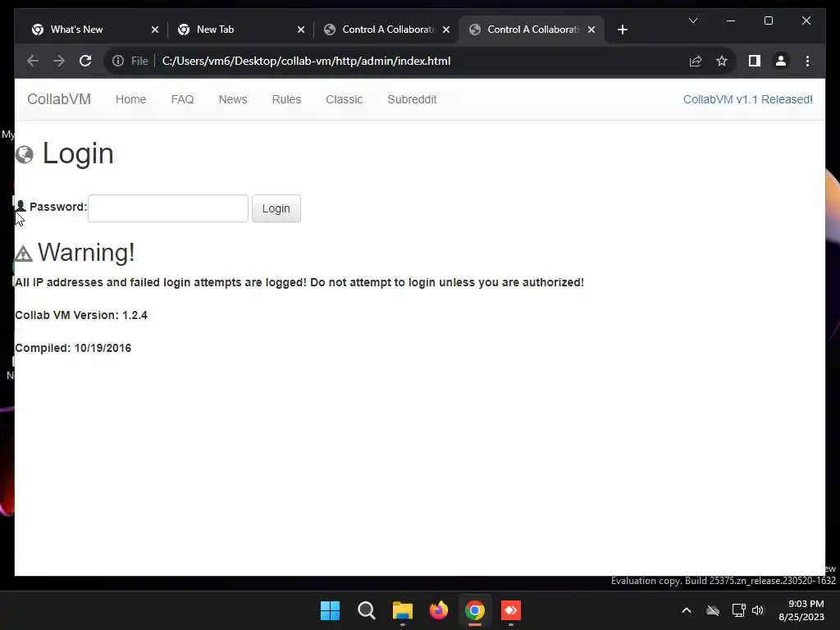Viewport: 840px width, 630px height.
Task: Open the News navbar link
Action: pyautogui.click(x=232, y=99)
